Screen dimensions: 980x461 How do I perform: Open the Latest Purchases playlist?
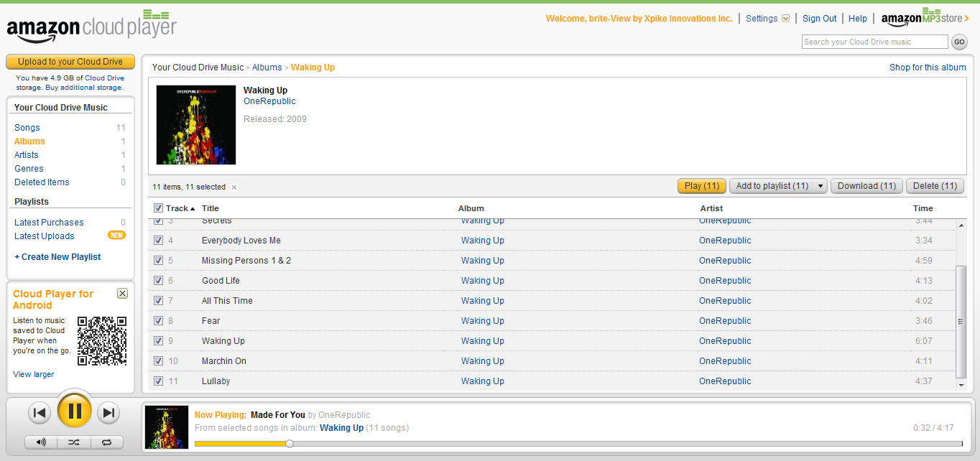[49, 223]
